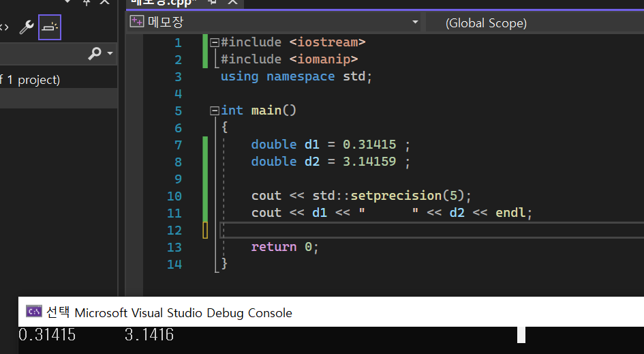Open the 메모장 project navigation dropdown
Image resolution: width=644 pixels, height=354 pixels.
(415, 22)
